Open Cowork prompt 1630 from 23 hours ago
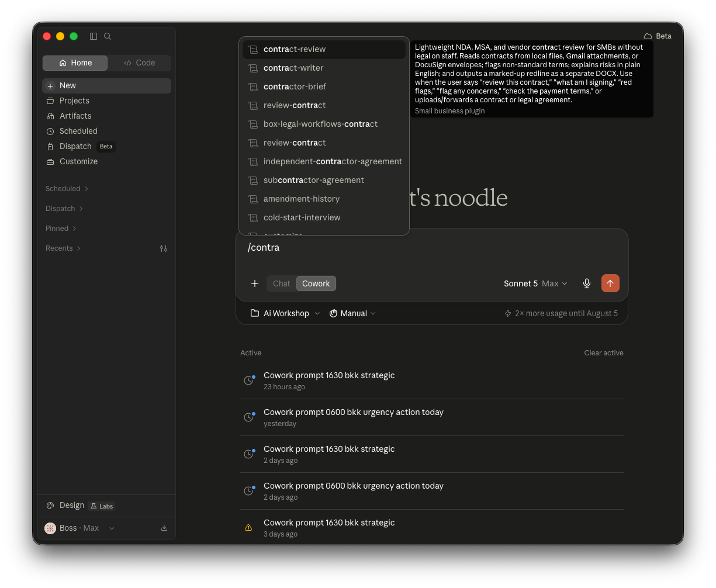This screenshot has height=588, width=716. click(x=432, y=381)
